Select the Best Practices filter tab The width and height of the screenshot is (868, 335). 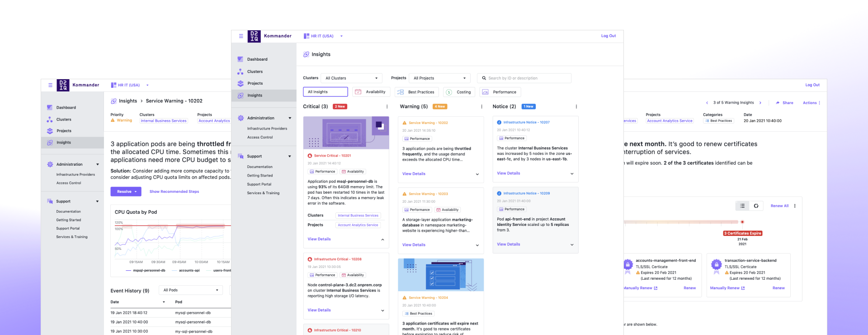(x=416, y=92)
